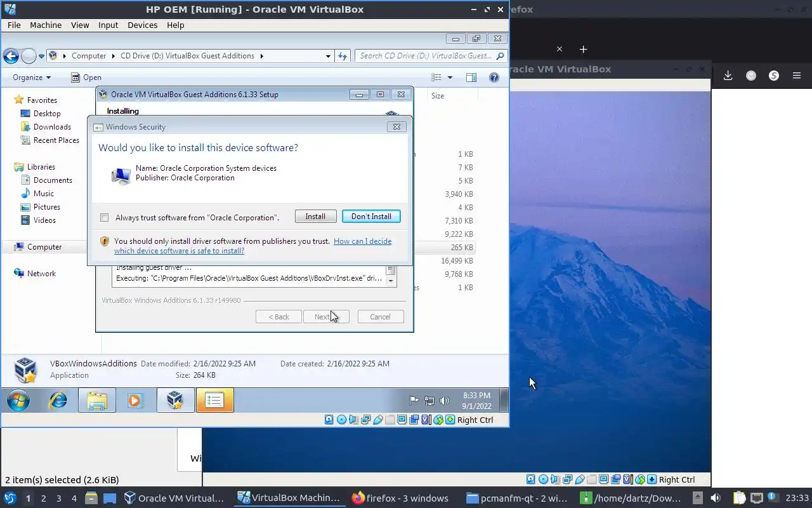Click search box for CD Drive (D:)

point(430,56)
